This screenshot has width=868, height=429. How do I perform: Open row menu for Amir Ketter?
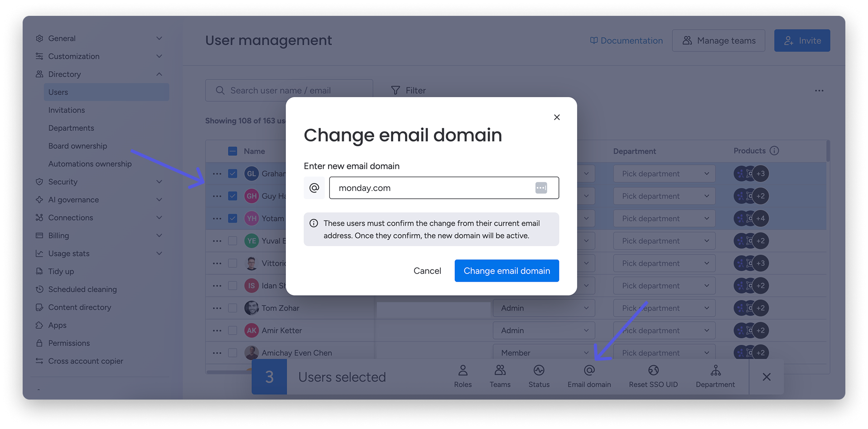point(217,331)
